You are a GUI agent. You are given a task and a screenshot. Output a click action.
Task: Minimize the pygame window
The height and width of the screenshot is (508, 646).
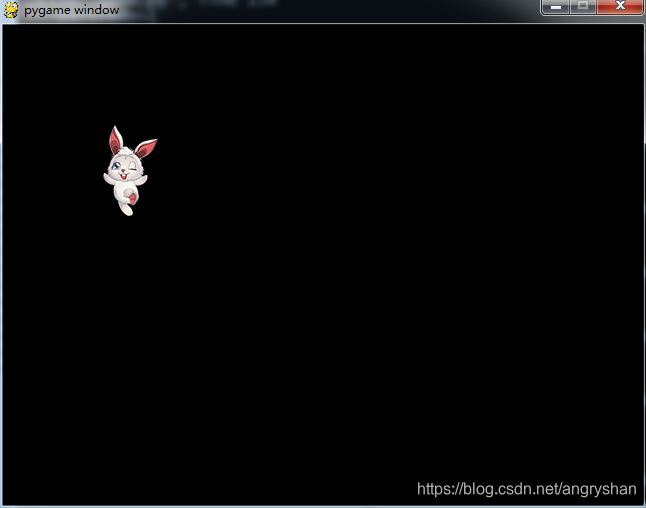tap(555, 7)
